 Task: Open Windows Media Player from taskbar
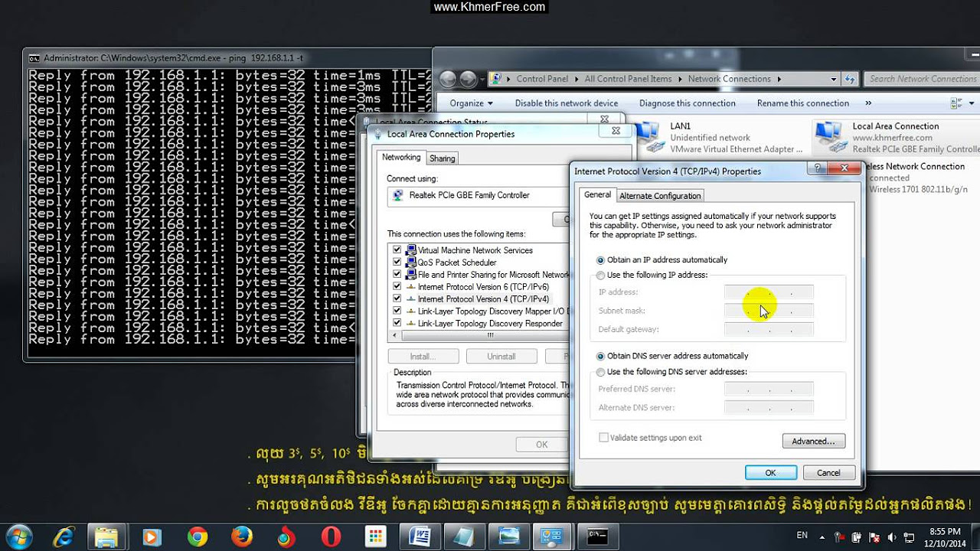152,537
